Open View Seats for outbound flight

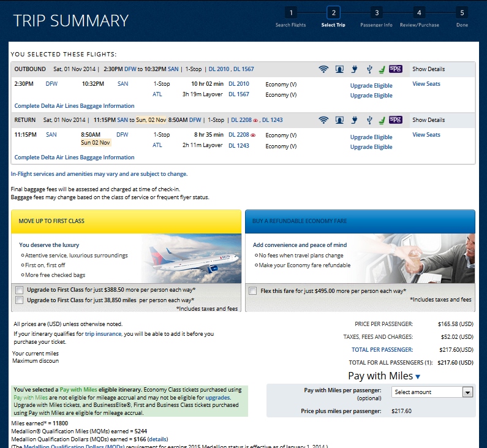pos(426,84)
